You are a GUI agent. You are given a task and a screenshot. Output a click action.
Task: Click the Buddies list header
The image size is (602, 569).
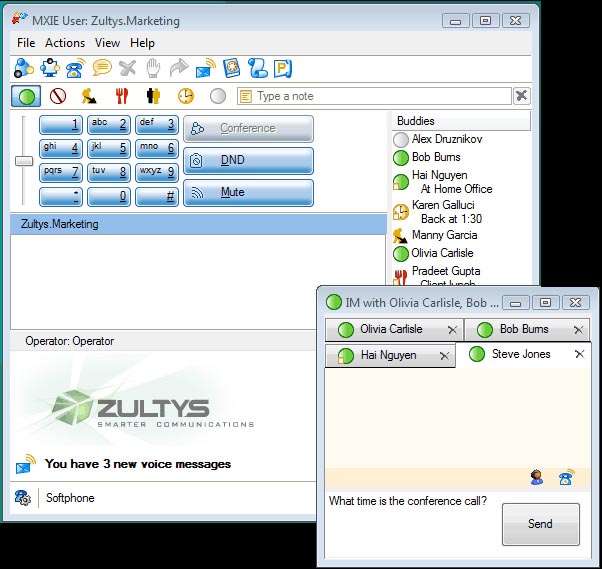point(461,121)
